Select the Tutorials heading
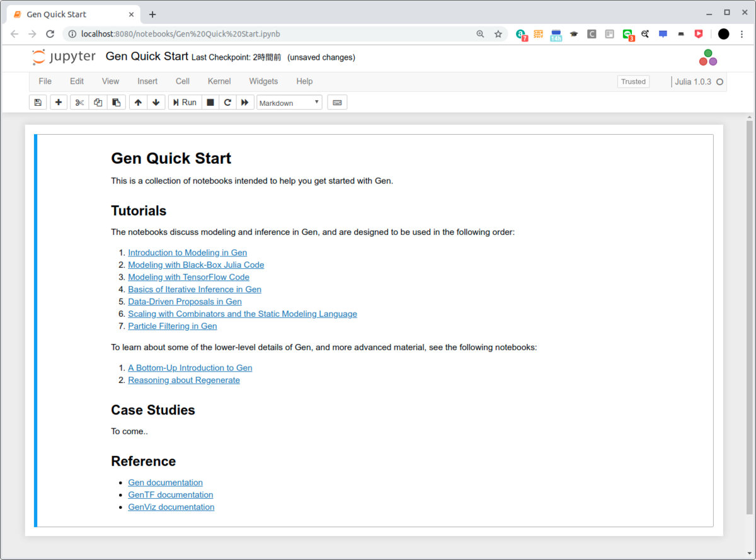The width and height of the screenshot is (756, 560). pos(139,210)
